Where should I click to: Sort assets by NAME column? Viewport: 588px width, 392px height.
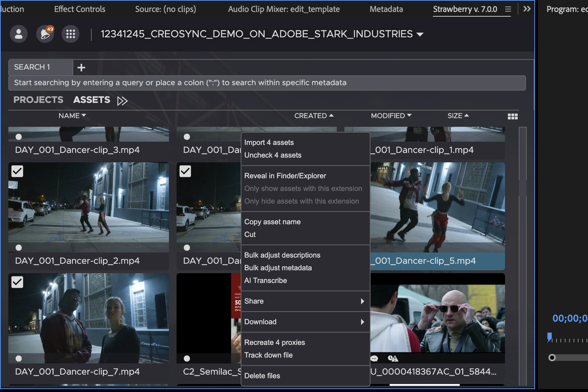[72, 116]
